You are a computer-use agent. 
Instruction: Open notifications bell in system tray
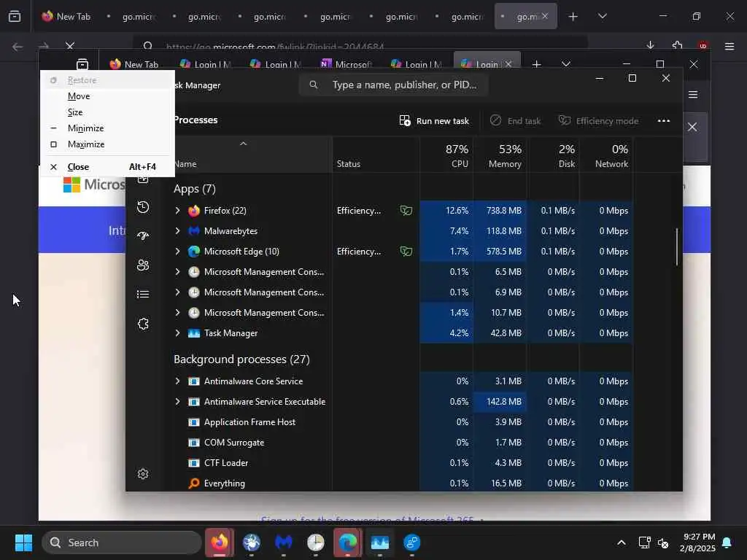click(x=727, y=542)
